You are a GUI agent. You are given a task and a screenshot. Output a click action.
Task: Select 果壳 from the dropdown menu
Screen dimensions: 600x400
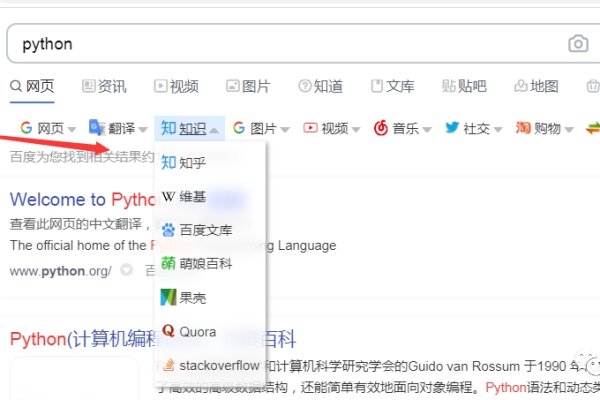(x=210, y=298)
